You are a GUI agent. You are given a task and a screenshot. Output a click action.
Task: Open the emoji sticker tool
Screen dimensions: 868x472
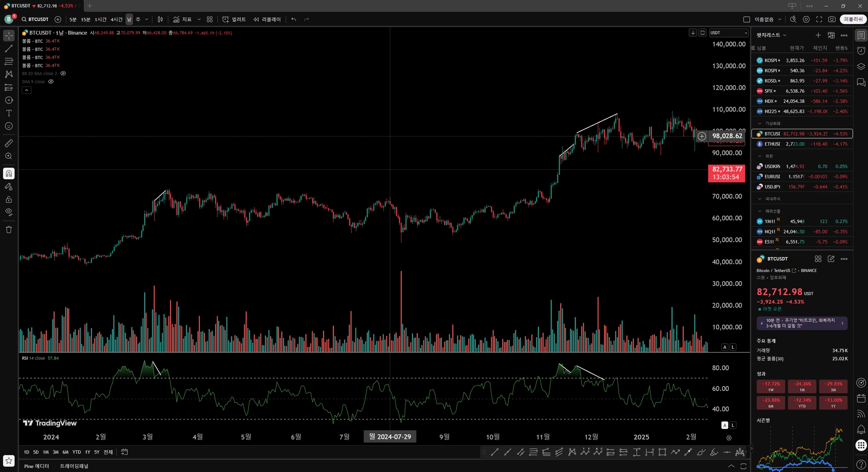click(9, 126)
